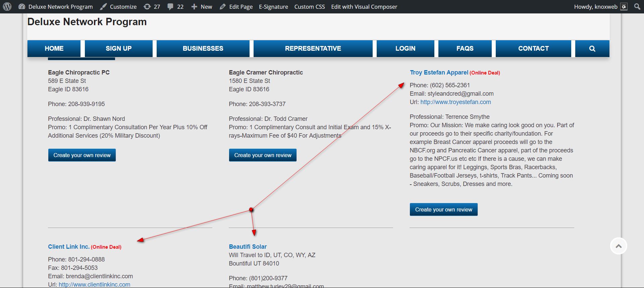Screen dimensions: 644x288
Task: Click the Online Deal label beside Client Link
Action: [x=106, y=247]
